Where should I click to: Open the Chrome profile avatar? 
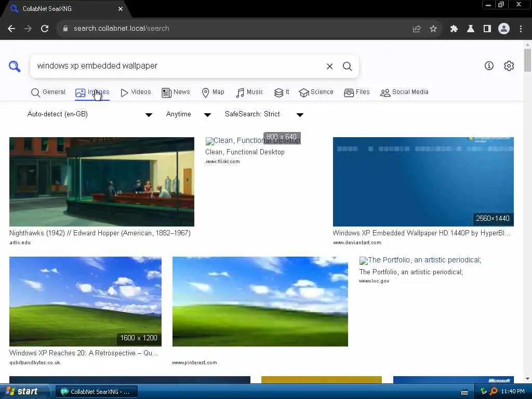click(504, 29)
